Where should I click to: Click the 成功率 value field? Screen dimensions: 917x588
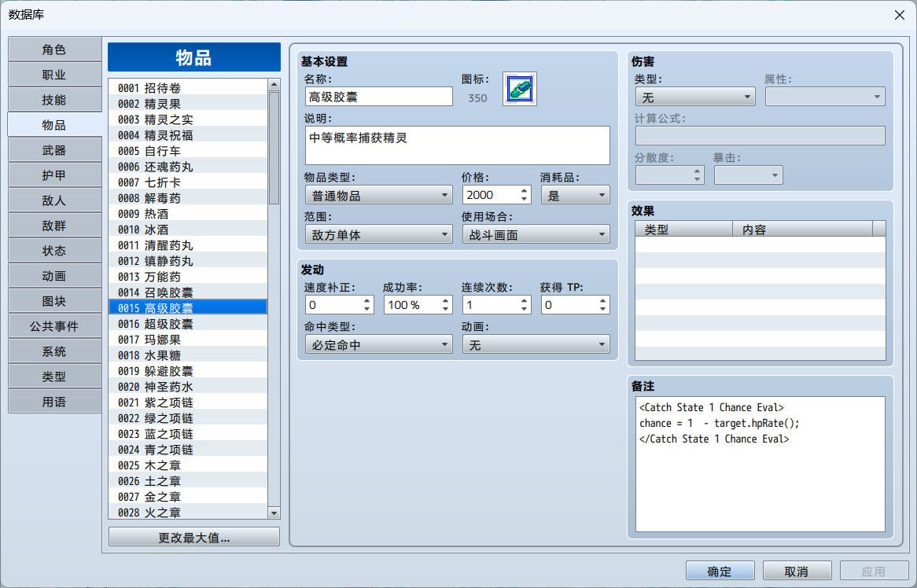coord(412,305)
